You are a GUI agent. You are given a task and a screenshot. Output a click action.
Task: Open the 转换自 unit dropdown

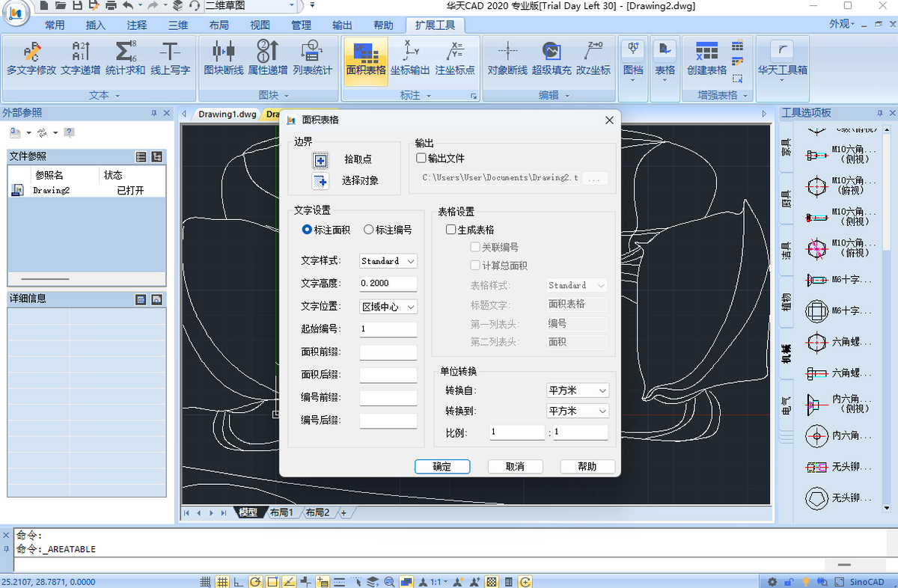(x=578, y=391)
